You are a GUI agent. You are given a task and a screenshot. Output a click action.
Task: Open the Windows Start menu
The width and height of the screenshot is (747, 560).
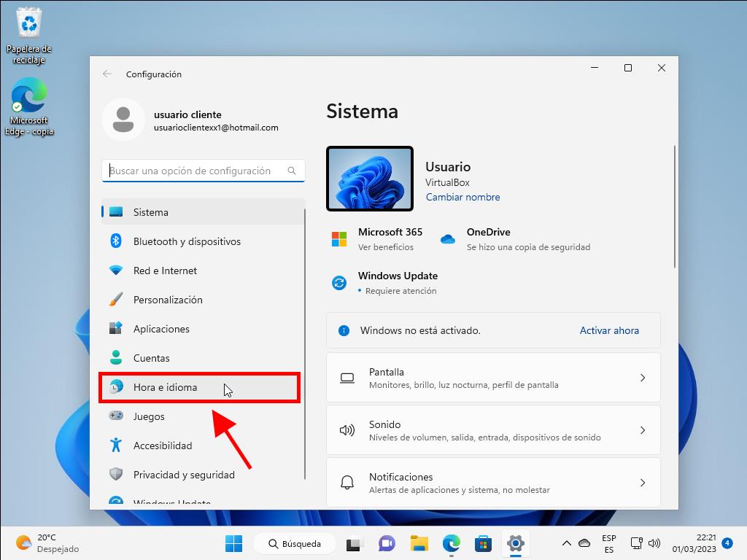click(233, 543)
